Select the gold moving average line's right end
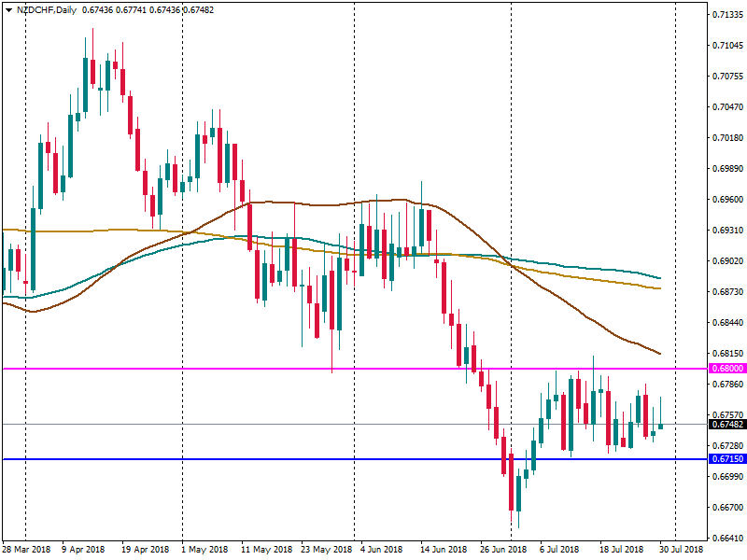Viewport: 747px width, 560px height. click(659, 288)
